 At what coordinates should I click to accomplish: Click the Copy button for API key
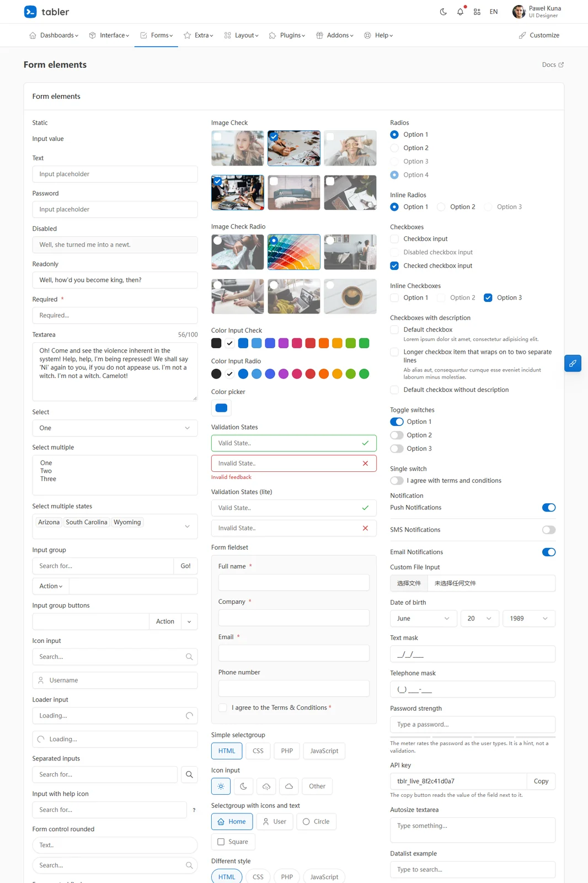(x=541, y=781)
